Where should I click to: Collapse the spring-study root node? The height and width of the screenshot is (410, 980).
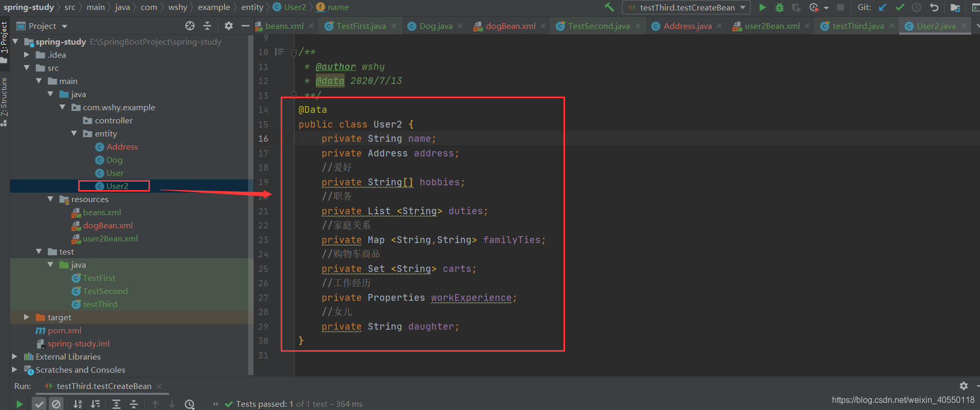[x=15, y=41]
